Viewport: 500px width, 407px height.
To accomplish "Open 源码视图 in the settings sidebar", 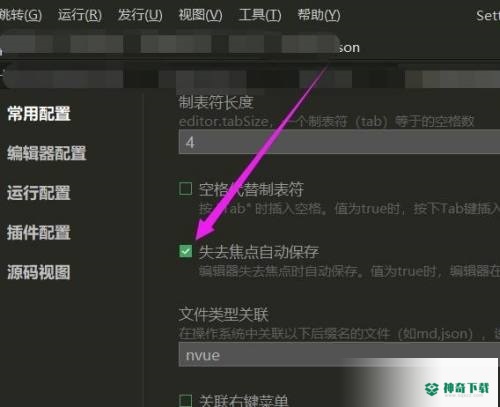I will click(39, 272).
